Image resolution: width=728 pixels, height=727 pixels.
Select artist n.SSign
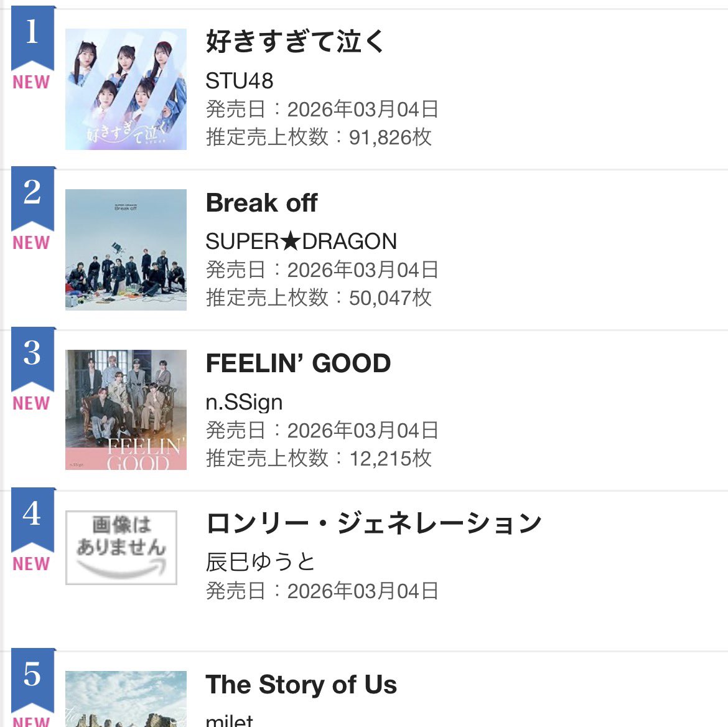(244, 402)
